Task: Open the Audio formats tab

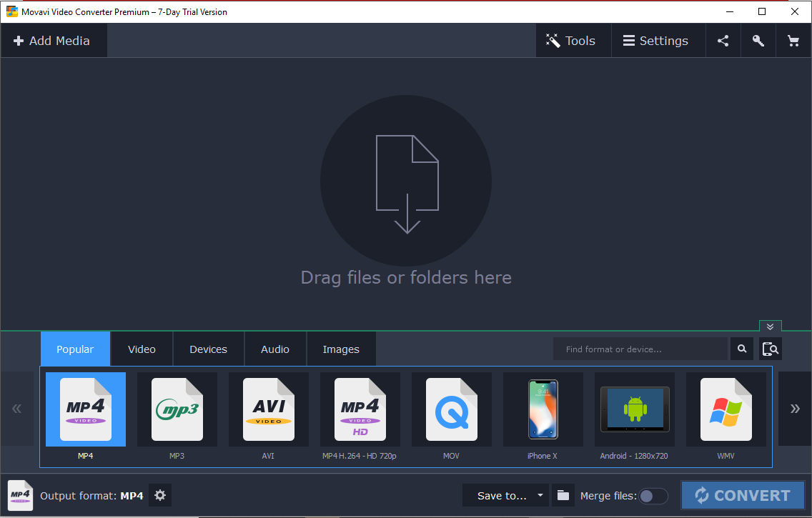Action: point(275,349)
